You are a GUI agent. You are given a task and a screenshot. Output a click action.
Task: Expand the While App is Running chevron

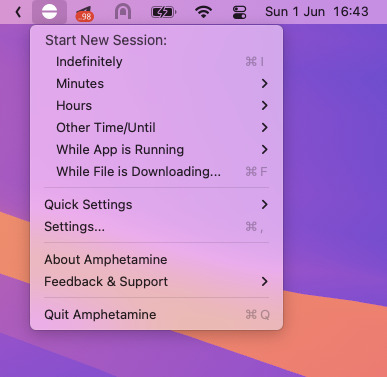265,150
